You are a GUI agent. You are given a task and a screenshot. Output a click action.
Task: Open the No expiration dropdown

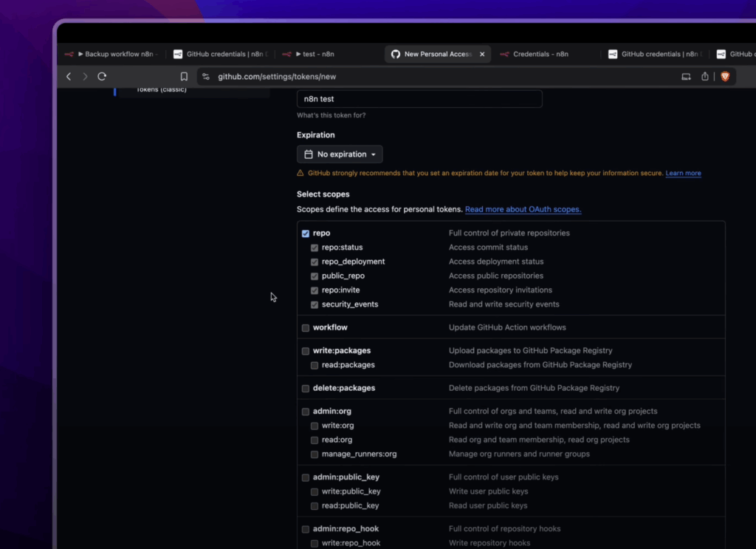[x=340, y=154]
